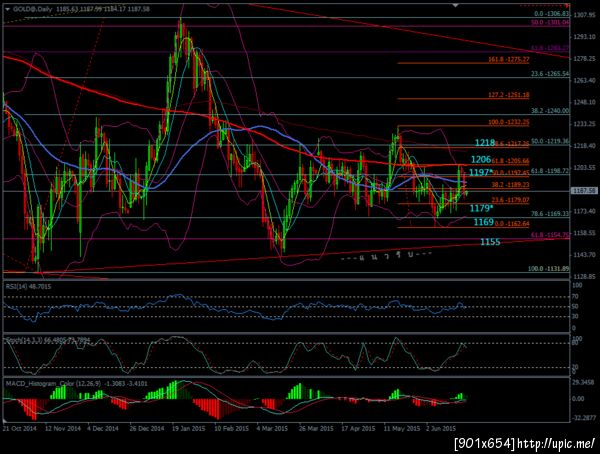
Task: Click magenta Fibonacci label 61.8 -1154.79
Action: click(x=550, y=235)
